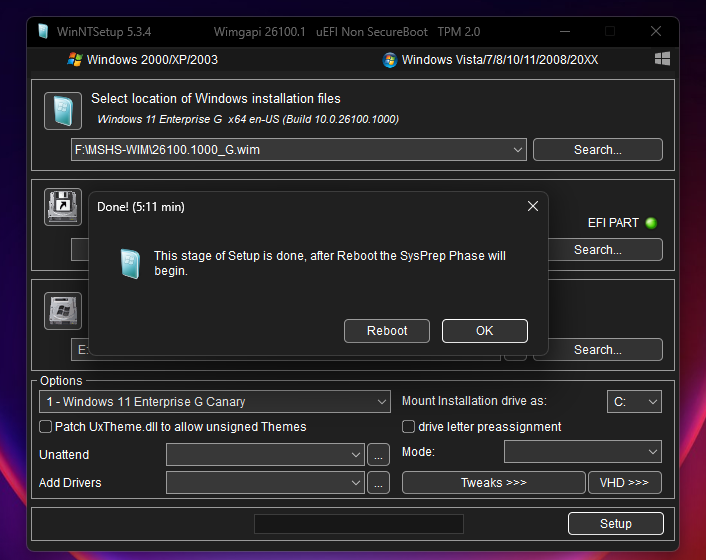The width and height of the screenshot is (706, 560).
Task: Open the Tweaks >>> panel
Action: point(493,483)
